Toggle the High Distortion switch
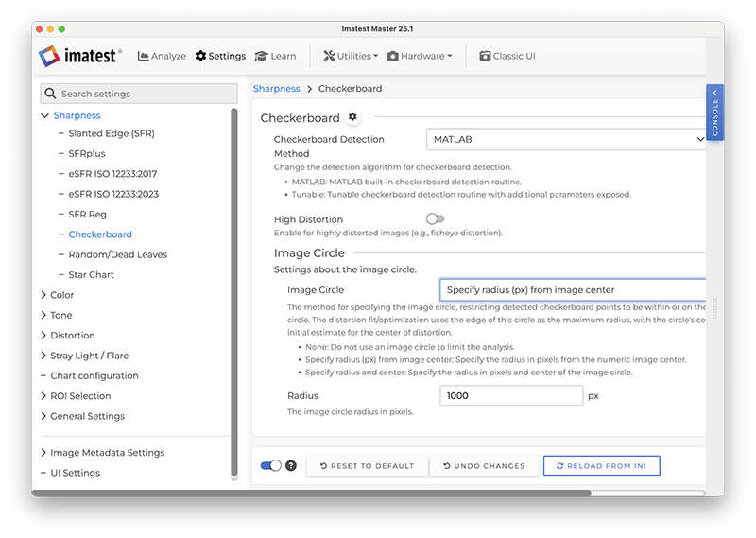This screenshot has height=538, width=756. point(435,219)
